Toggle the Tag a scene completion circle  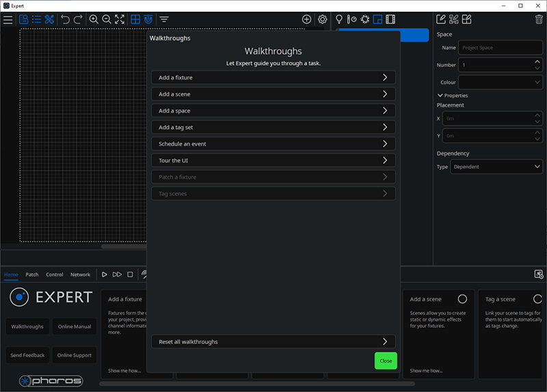(x=537, y=299)
